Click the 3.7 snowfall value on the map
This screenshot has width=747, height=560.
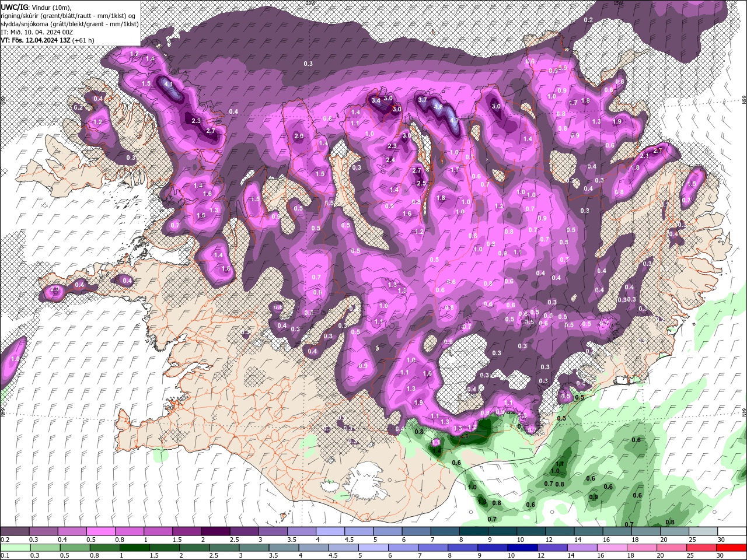point(423,100)
